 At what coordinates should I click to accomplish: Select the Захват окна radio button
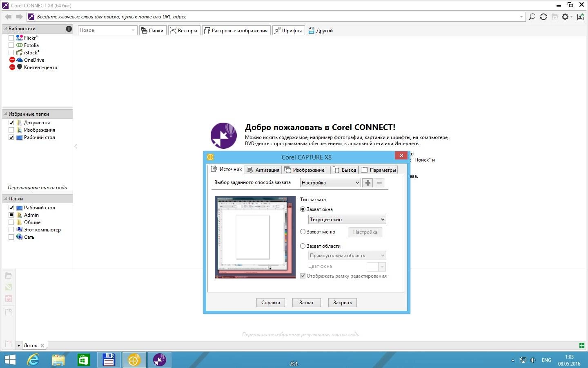pos(303,209)
